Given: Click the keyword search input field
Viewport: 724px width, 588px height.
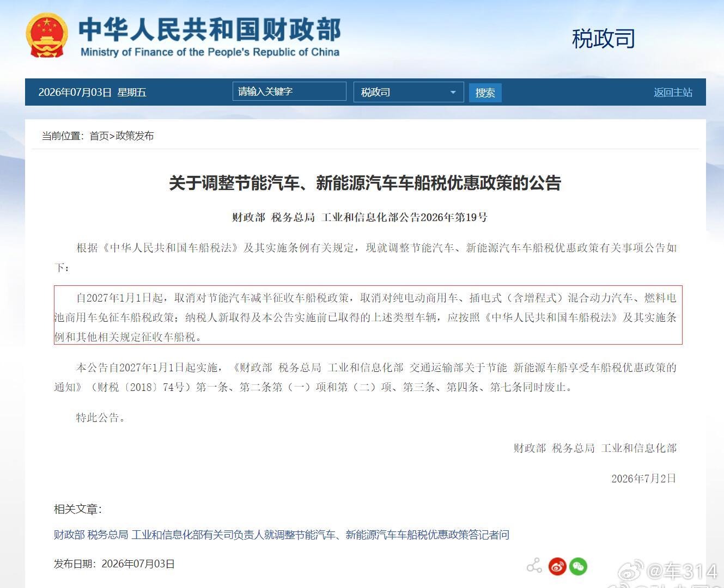Looking at the screenshot, I should tap(289, 91).
